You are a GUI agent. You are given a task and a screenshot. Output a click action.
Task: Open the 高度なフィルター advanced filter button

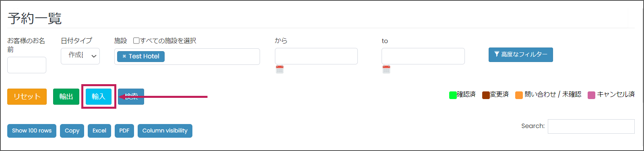click(x=520, y=54)
